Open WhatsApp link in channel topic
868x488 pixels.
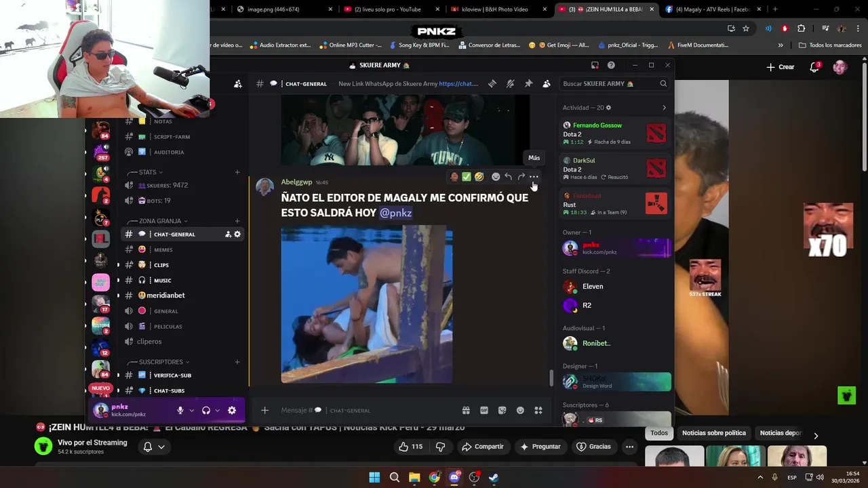[x=458, y=83]
